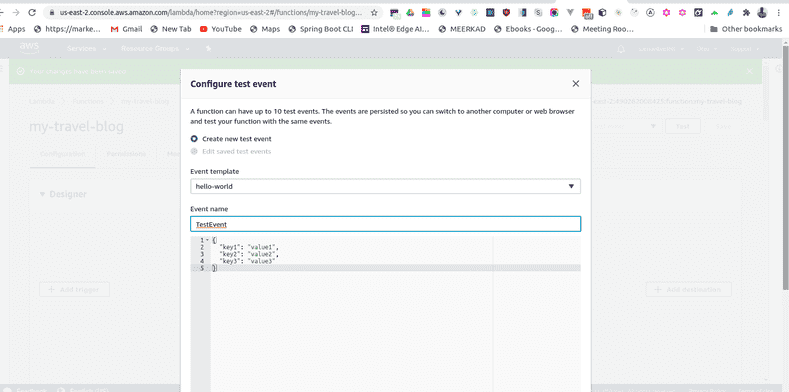Open the Apps bookmarks shortcut
This screenshot has width=789, height=392.
(12, 29)
